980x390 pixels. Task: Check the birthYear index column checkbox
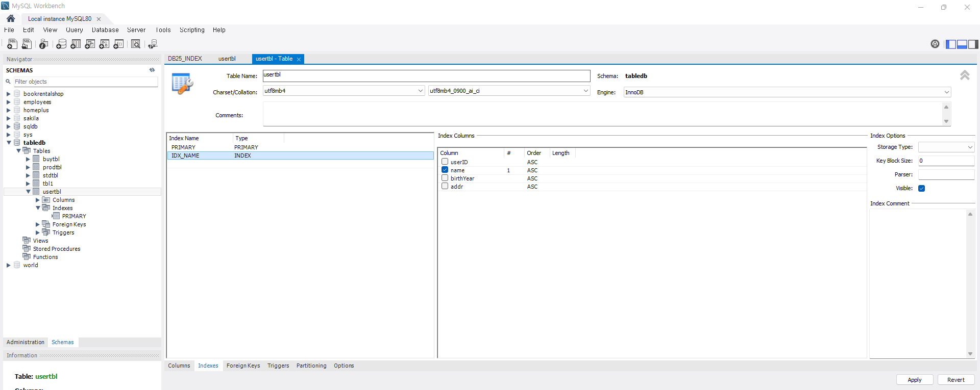445,178
